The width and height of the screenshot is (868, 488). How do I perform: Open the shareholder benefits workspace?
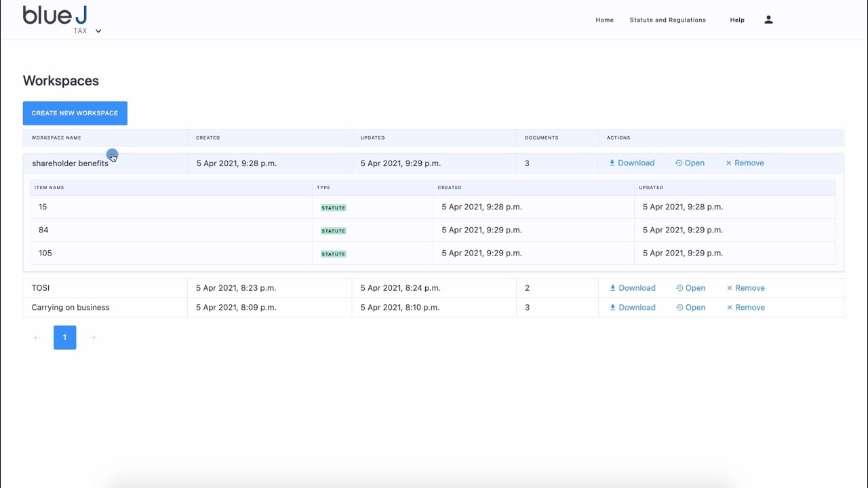point(690,163)
